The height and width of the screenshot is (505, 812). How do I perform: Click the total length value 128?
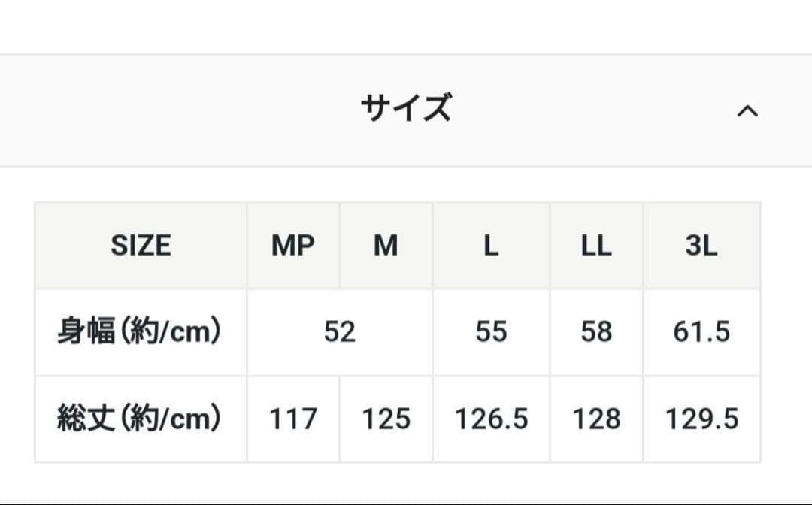point(596,419)
